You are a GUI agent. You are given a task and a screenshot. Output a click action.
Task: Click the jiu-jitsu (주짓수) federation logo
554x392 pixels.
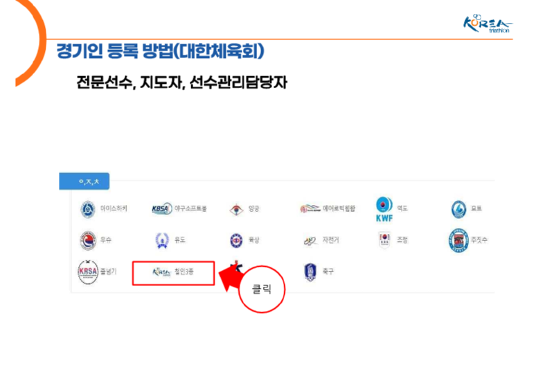click(458, 240)
